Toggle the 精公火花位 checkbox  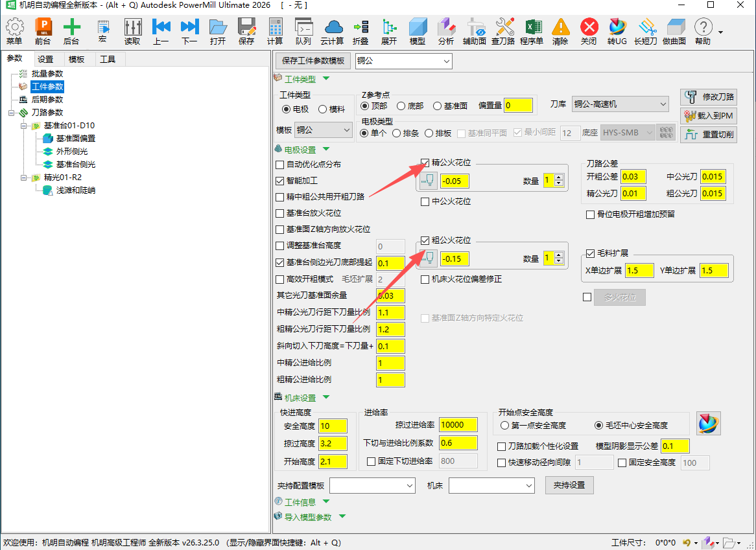[425, 163]
